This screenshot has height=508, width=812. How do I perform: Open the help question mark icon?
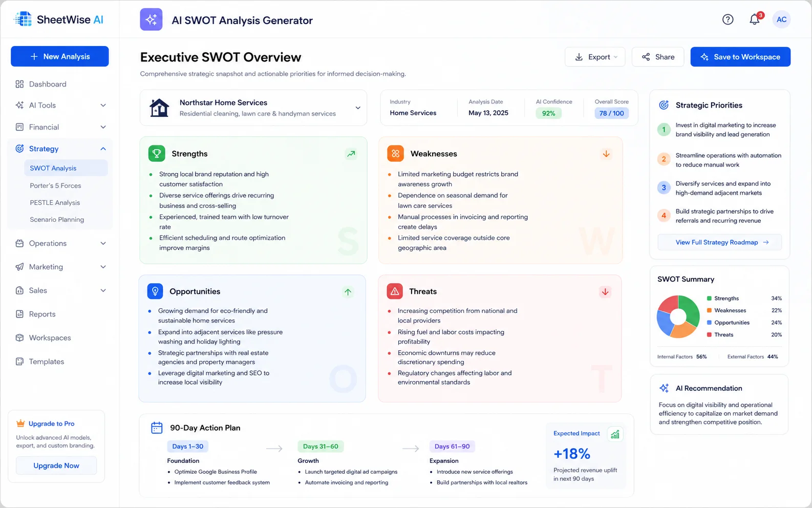pyautogui.click(x=728, y=19)
